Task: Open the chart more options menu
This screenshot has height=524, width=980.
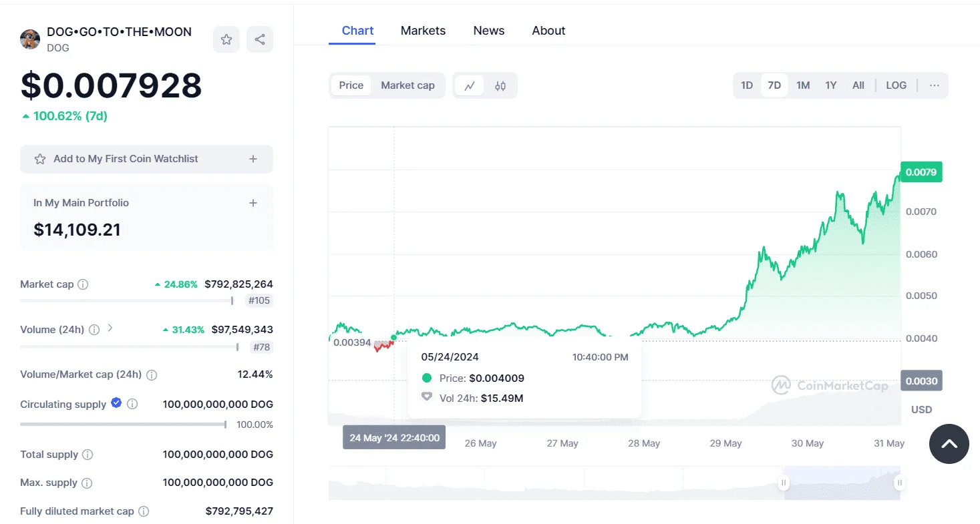Action: point(934,85)
